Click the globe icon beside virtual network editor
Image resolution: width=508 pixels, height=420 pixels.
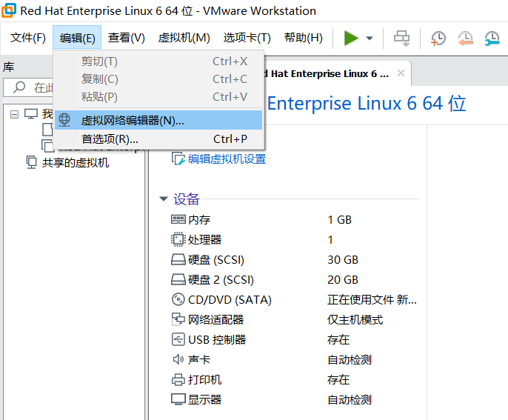pyautogui.click(x=64, y=120)
